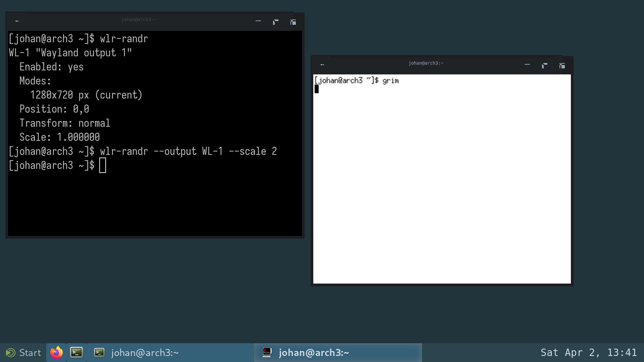Click the back arrow in the right terminal titlebar
644x362 pixels.
(x=322, y=65)
